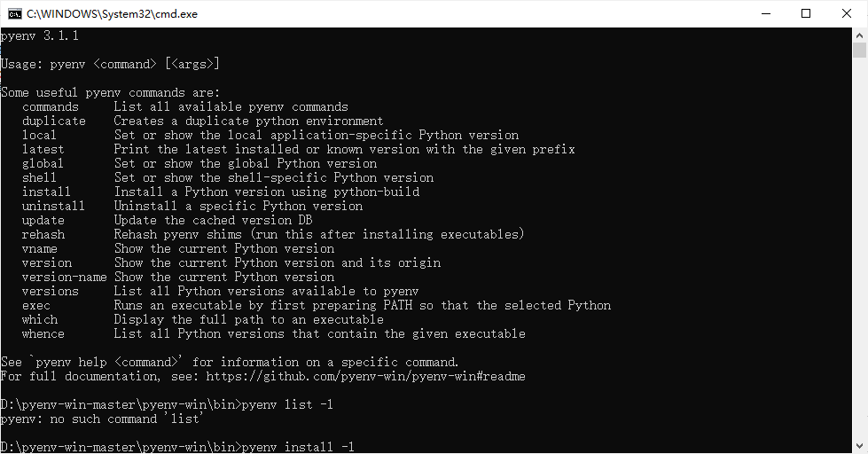Click the "no such command 'list'" error

[103, 419]
